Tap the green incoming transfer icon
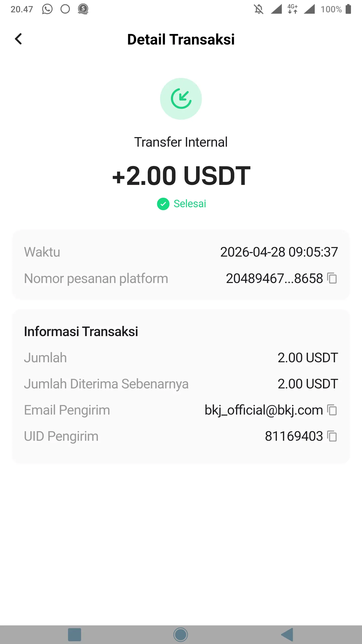The image size is (362, 644). pos(181,99)
